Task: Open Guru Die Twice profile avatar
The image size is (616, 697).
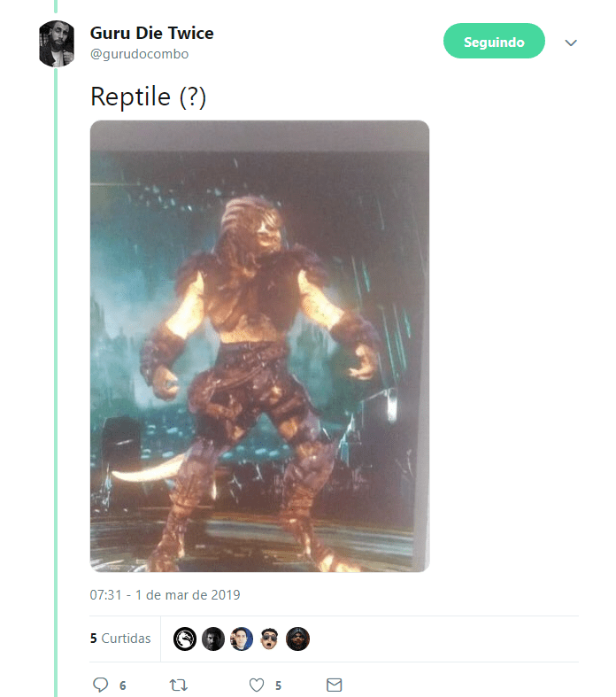Action: pos(57,43)
